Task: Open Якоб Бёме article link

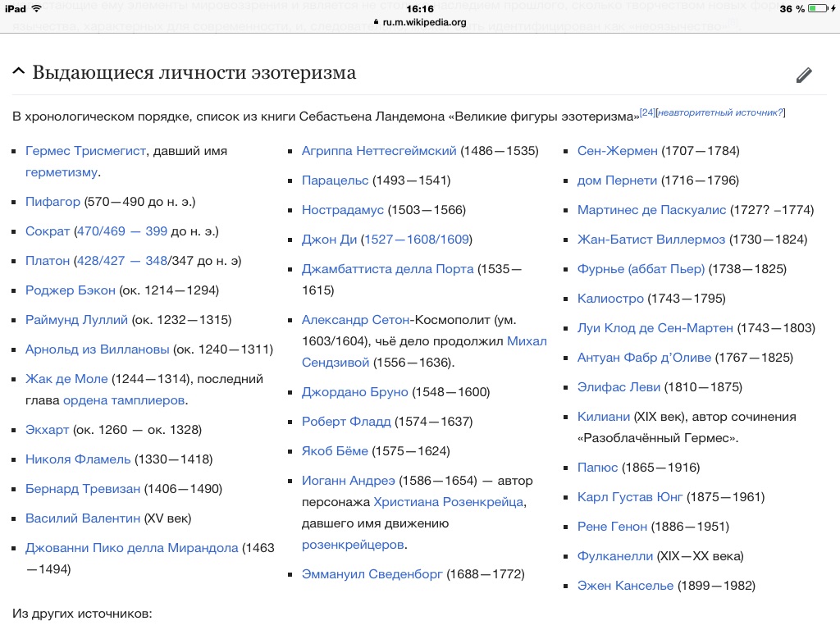Action: [335, 451]
